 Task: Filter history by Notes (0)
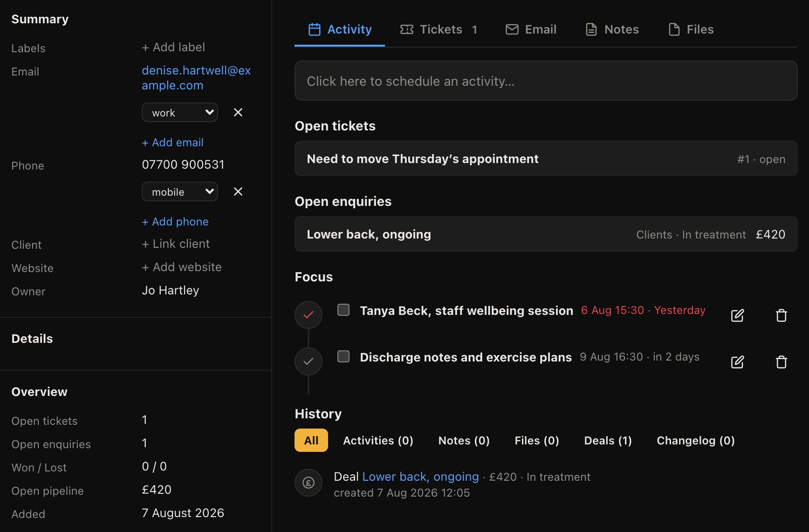click(464, 440)
